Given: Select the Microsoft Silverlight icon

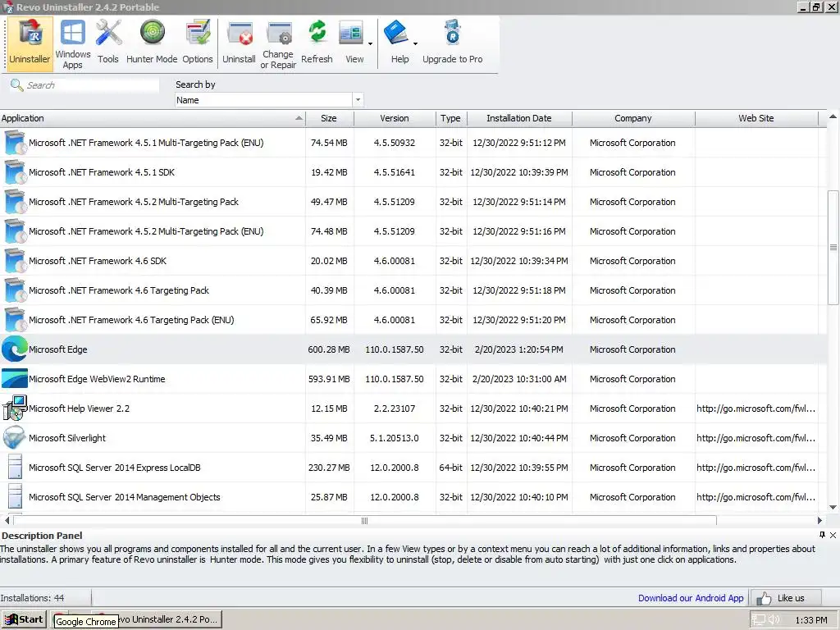Looking at the screenshot, I should (15, 438).
